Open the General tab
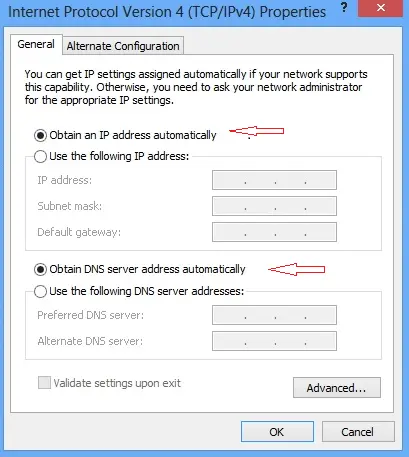The image size is (409, 457). point(36,44)
